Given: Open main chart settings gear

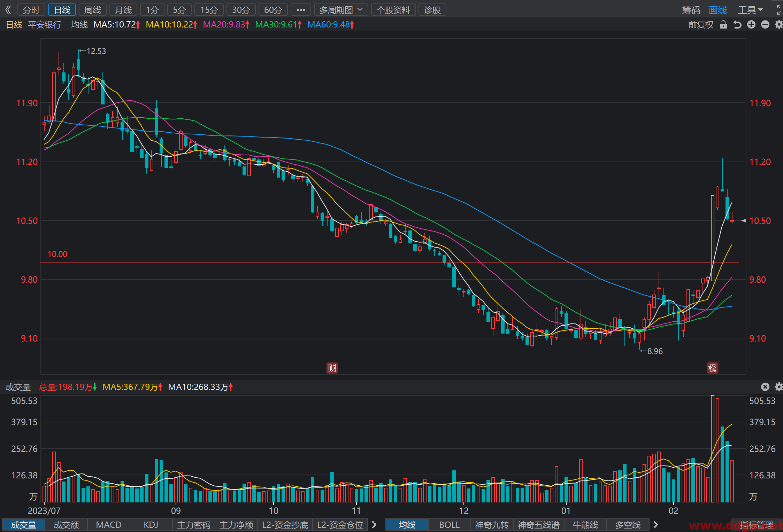Looking at the screenshot, I should click(x=778, y=25).
